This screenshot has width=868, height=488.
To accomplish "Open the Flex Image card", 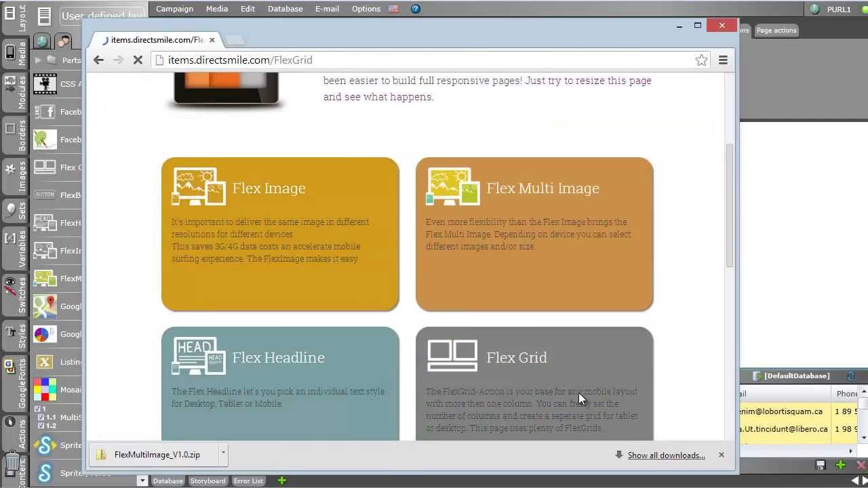I will click(x=280, y=235).
